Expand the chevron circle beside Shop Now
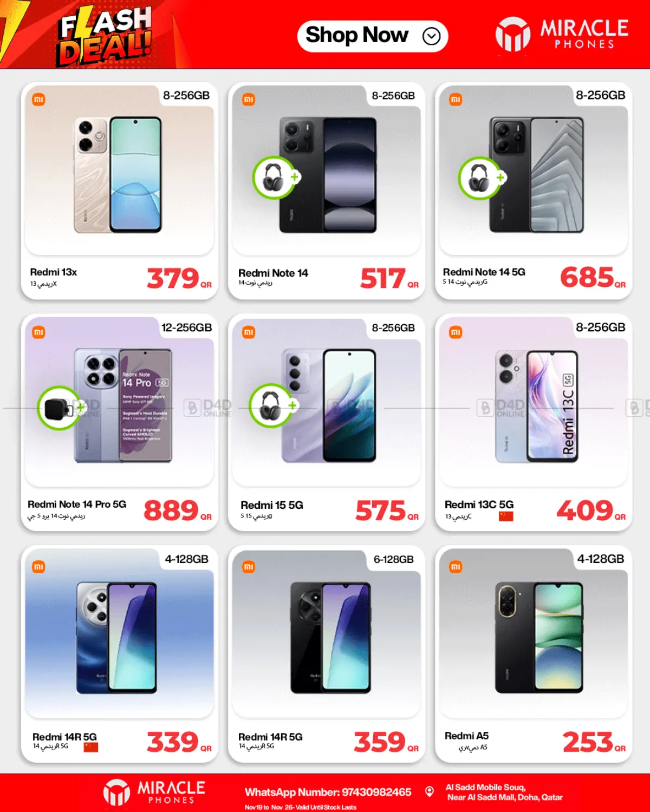This screenshot has height=812, width=650. (x=432, y=36)
